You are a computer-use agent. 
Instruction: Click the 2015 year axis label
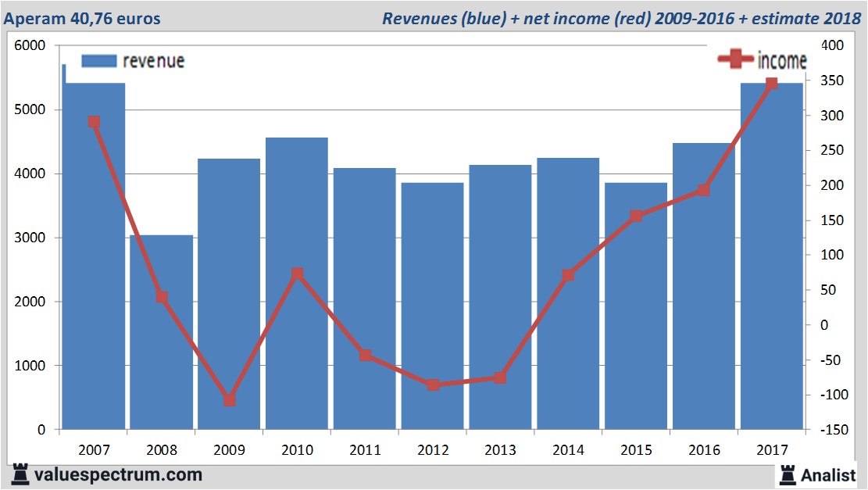click(x=637, y=449)
